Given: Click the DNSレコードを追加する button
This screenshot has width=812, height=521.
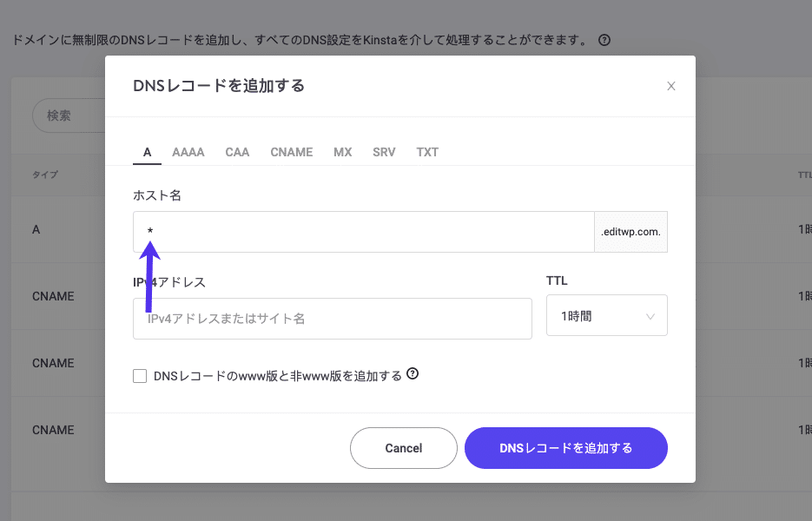Looking at the screenshot, I should point(565,447).
